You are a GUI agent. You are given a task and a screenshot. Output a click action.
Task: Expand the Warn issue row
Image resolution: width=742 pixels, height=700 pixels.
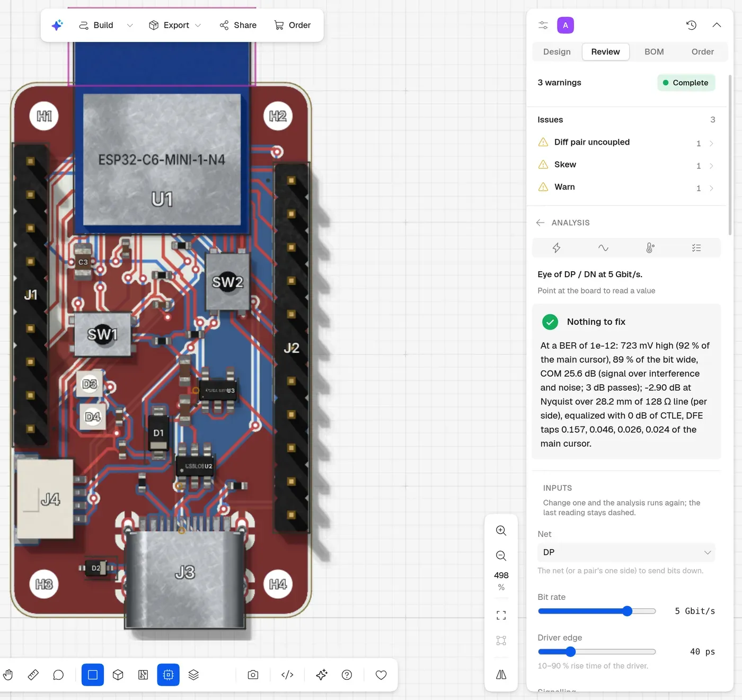click(626, 187)
